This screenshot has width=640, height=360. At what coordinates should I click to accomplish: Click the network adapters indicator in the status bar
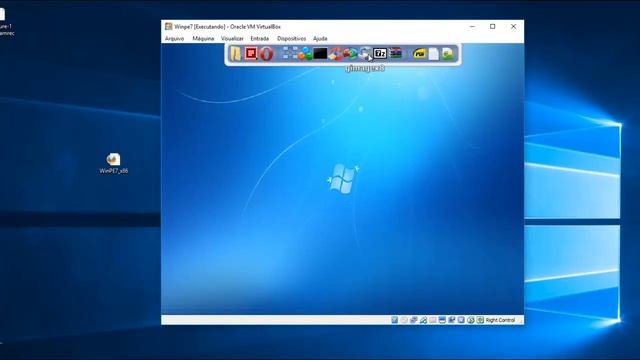[x=413, y=320]
